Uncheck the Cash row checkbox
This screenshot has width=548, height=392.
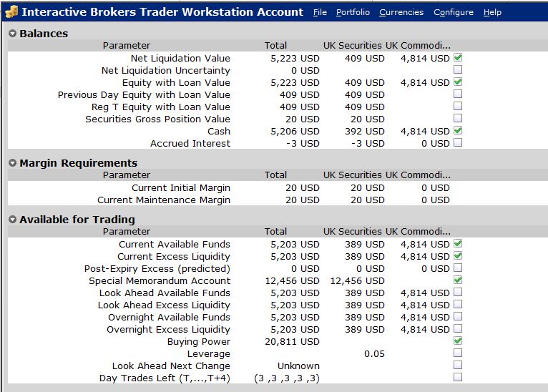coord(457,131)
